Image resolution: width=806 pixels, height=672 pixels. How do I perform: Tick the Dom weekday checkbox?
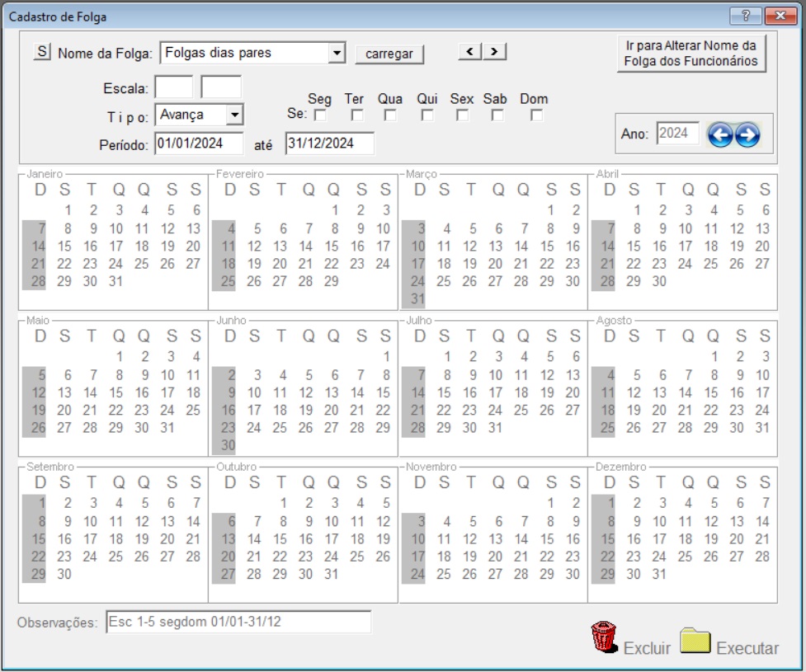[536, 115]
